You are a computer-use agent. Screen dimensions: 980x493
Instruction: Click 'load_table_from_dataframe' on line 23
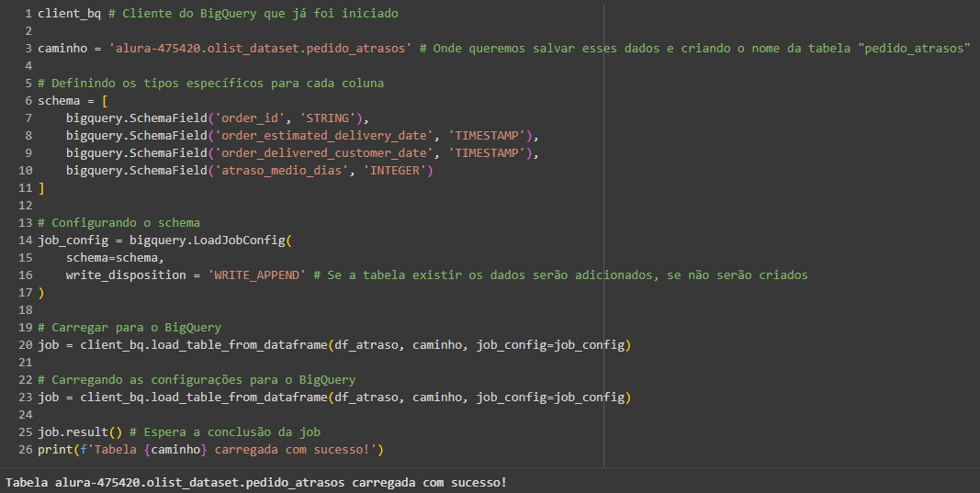(x=239, y=398)
